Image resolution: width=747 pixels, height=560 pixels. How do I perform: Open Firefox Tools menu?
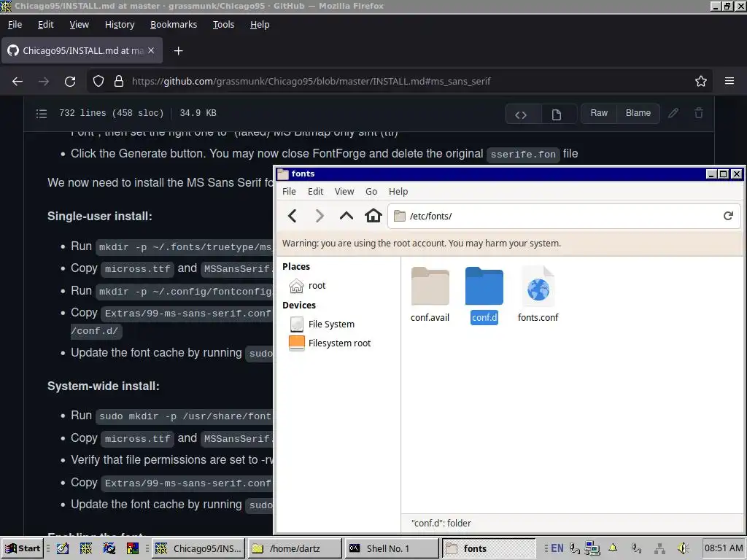[x=223, y=25]
